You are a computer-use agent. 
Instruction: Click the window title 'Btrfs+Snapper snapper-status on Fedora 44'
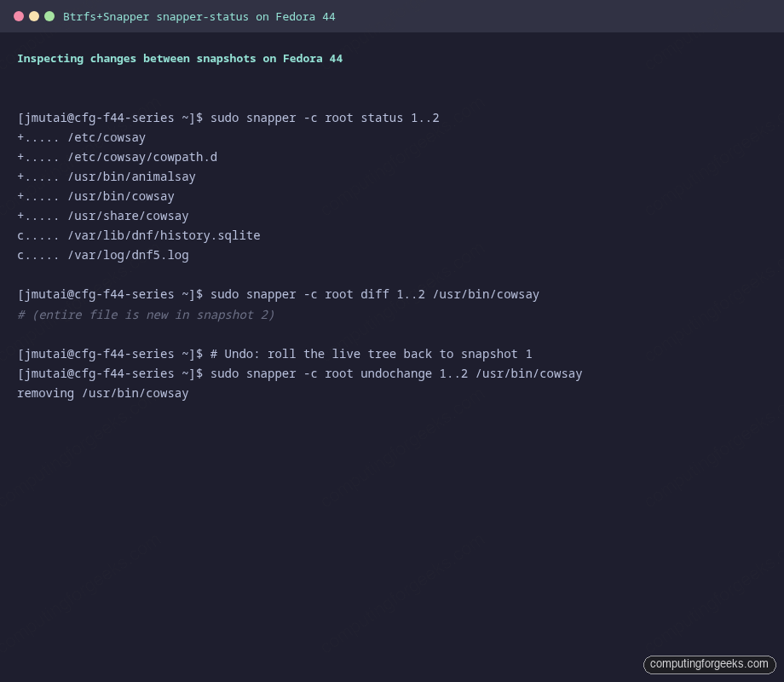tap(199, 17)
